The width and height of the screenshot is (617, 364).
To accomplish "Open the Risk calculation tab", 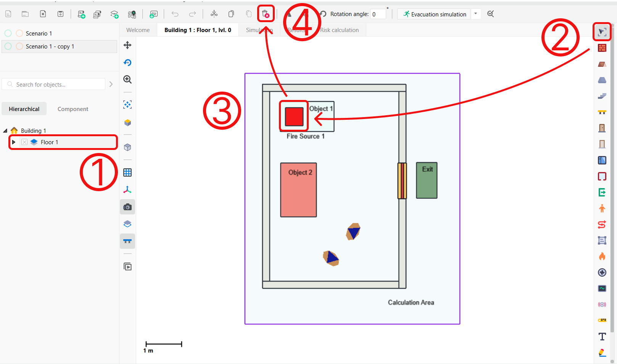I will click(x=339, y=30).
